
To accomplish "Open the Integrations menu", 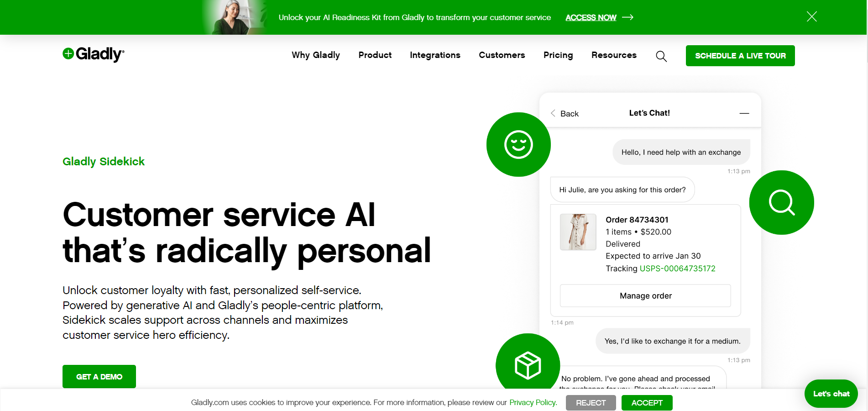I will (435, 55).
